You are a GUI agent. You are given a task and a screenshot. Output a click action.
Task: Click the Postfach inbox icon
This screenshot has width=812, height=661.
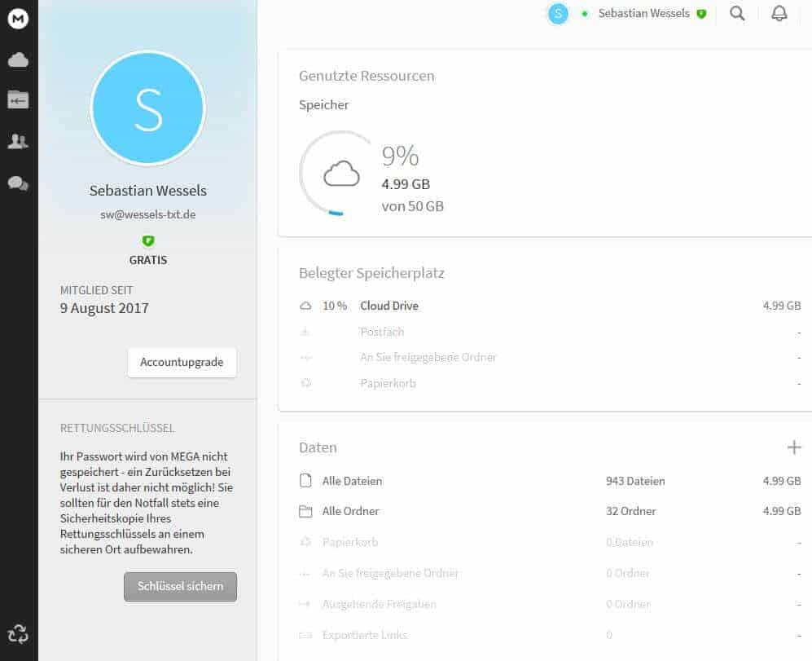tap(305, 332)
